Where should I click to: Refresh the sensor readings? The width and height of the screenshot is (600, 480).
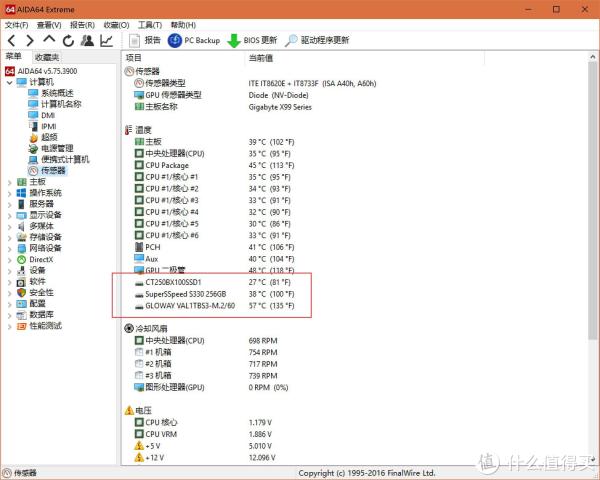pyautogui.click(x=68, y=40)
